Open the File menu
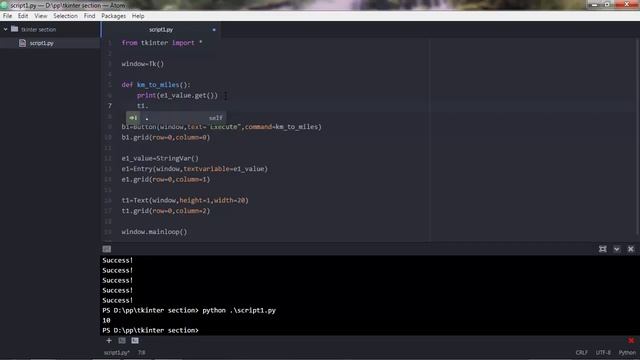Image resolution: width=640 pixels, height=360 pixels. coord(7,16)
